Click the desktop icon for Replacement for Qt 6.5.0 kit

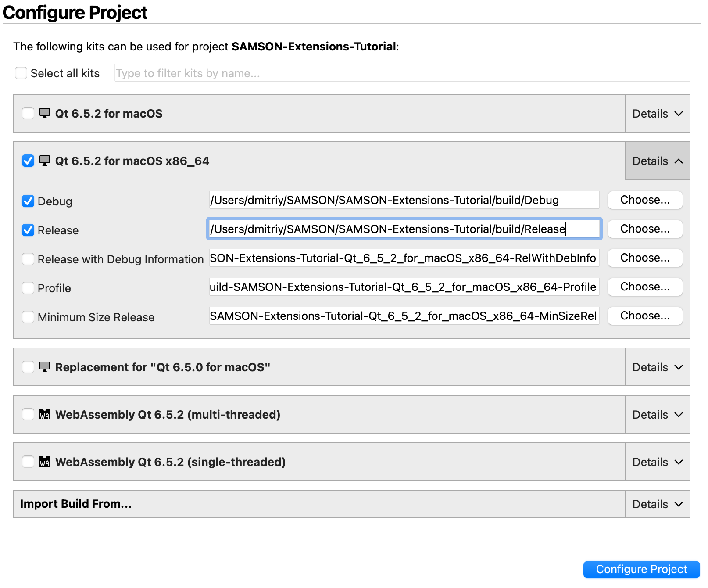click(44, 367)
